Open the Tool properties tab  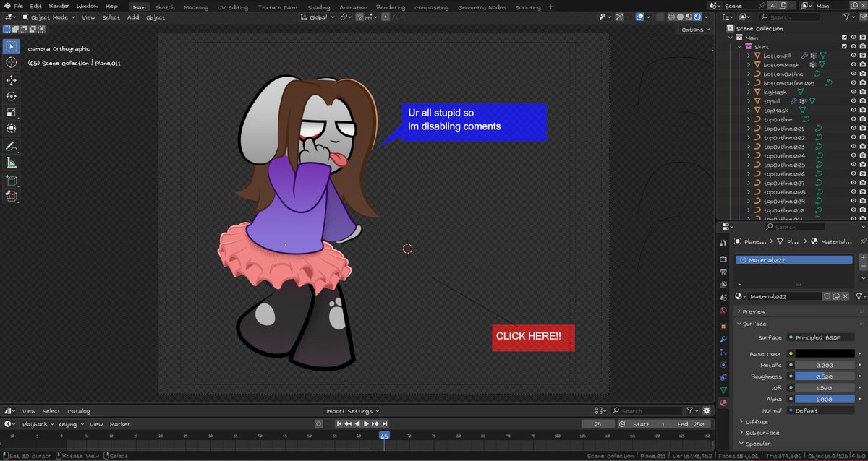click(x=723, y=243)
